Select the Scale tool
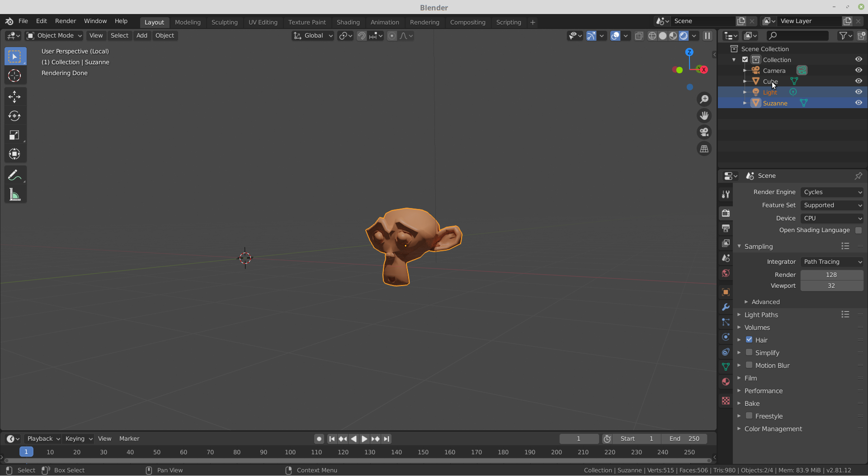Screen dimensions: 868x476 coord(15,135)
